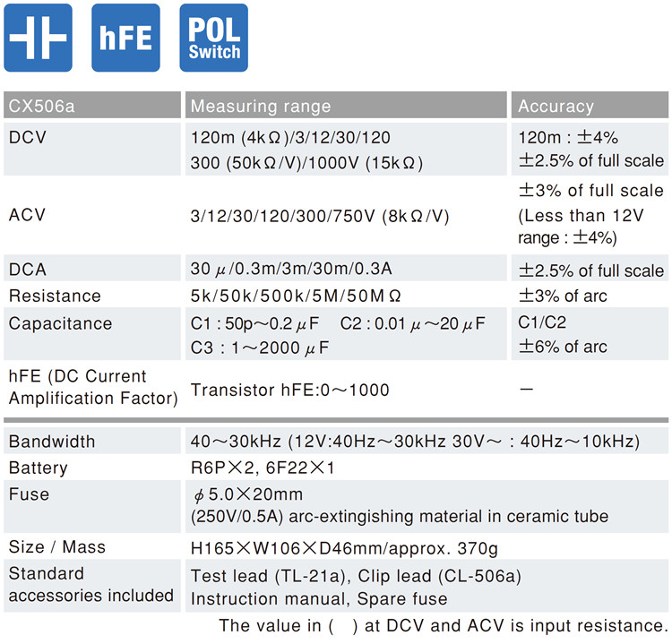This screenshot has width=672, height=644.
Task: Select the ACV row label
Action: click(x=27, y=215)
